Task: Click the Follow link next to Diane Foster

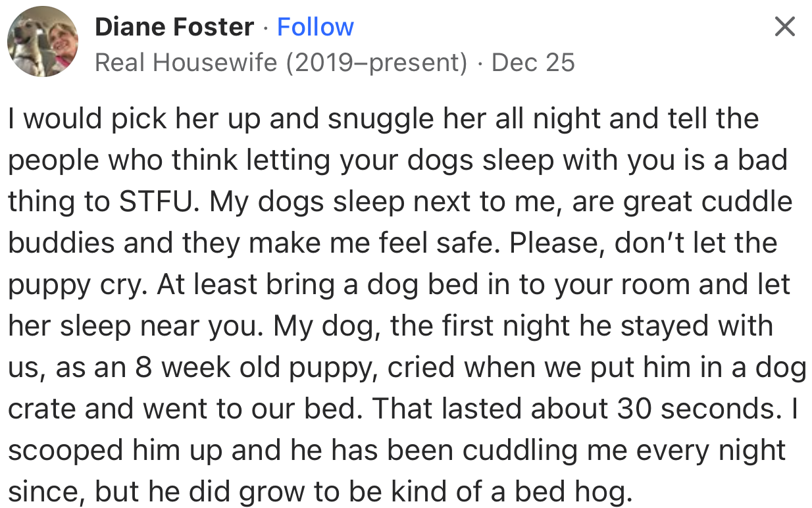Action: click(315, 26)
